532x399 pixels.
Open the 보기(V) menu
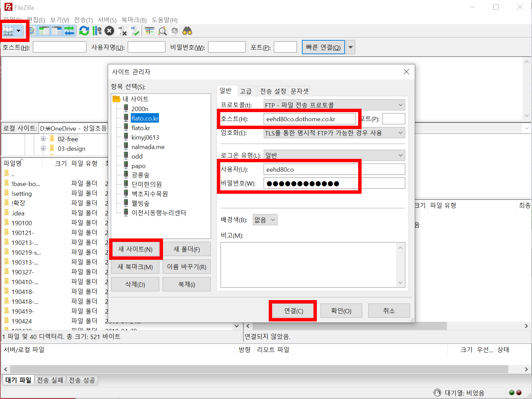pos(59,20)
